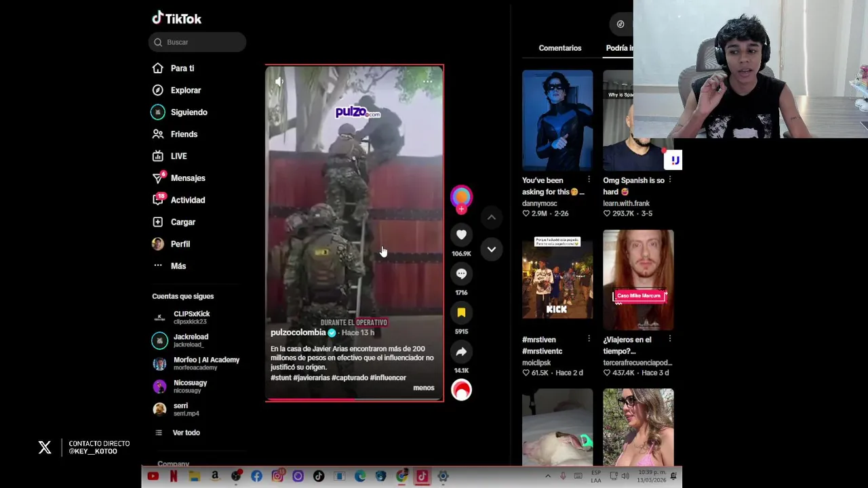Show hidden system tray icons

[x=548, y=476]
